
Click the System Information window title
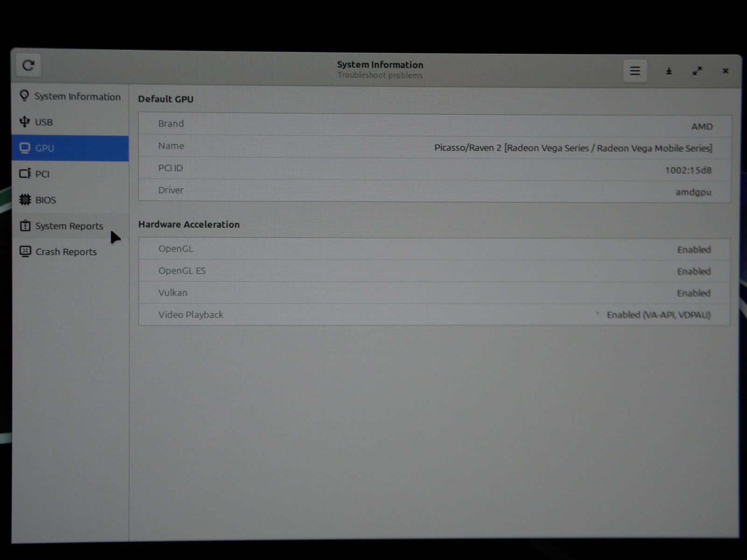click(380, 65)
